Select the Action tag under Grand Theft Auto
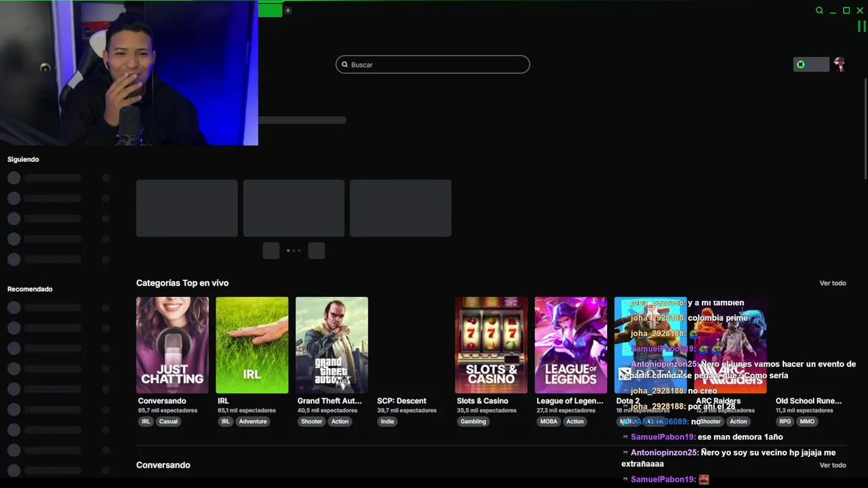 (x=340, y=422)
